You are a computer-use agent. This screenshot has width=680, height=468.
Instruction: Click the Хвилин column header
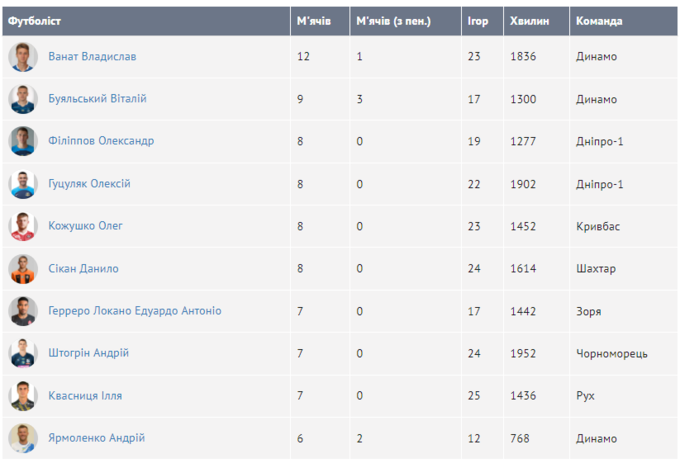click(528, 20)
